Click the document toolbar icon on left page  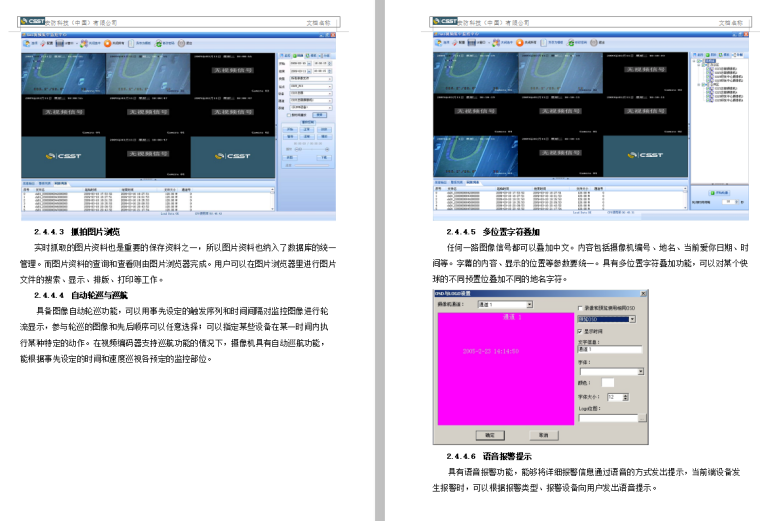131,43
